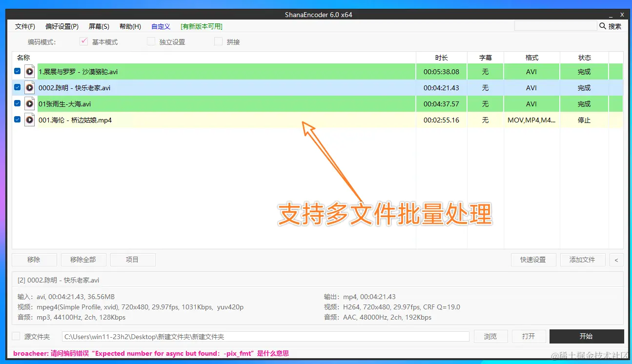Click the 项目 button
Viewport: 632px width, 364px height.
pos(133,260)
